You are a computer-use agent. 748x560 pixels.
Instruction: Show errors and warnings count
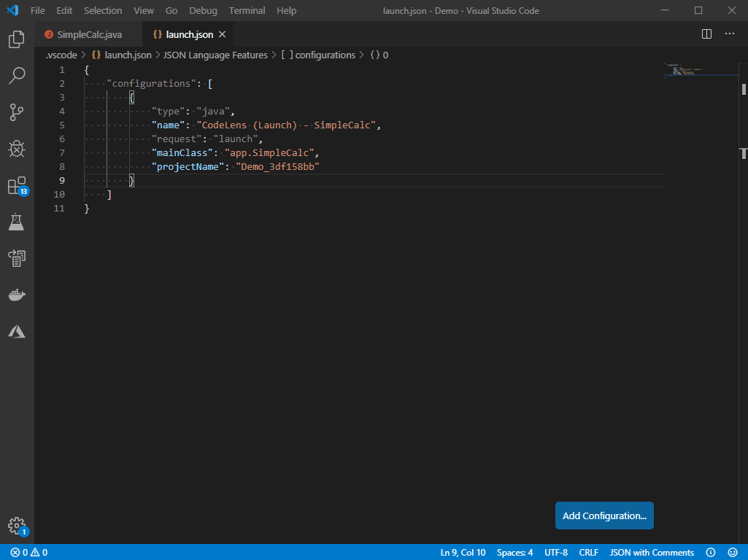[x=29, y=553]
